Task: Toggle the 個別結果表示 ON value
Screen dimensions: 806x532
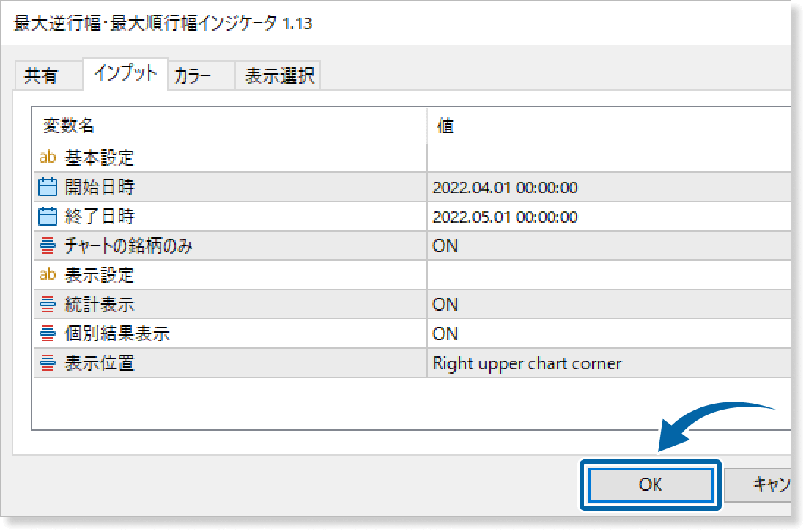Action: (x=445, y=334)
